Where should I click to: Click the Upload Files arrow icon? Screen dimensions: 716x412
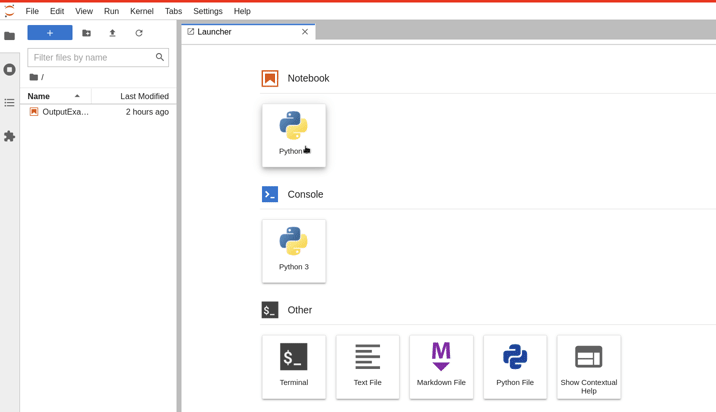[112, 33]
